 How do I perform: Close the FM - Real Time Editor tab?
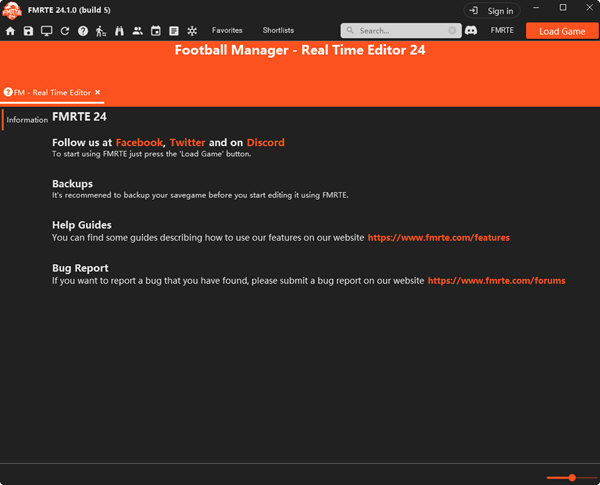pos(98,92)
